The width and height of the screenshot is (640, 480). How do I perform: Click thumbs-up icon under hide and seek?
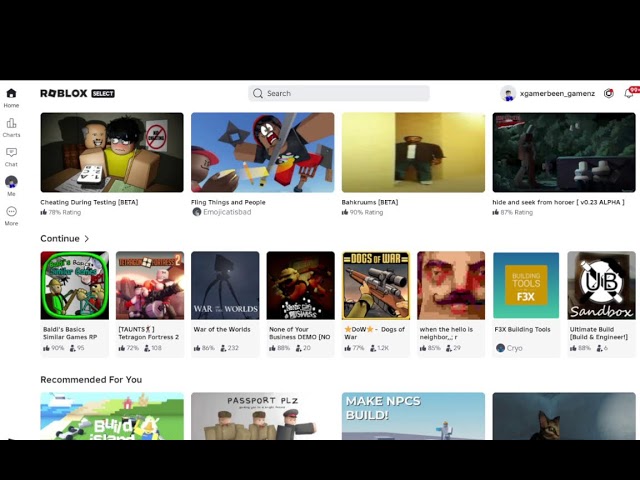point(496,212)
